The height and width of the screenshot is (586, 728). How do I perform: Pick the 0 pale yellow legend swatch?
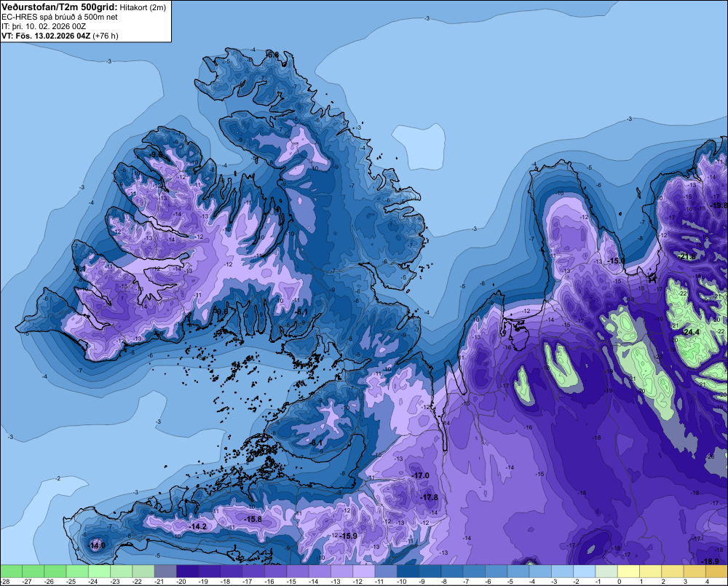click(x=629, y=571)
